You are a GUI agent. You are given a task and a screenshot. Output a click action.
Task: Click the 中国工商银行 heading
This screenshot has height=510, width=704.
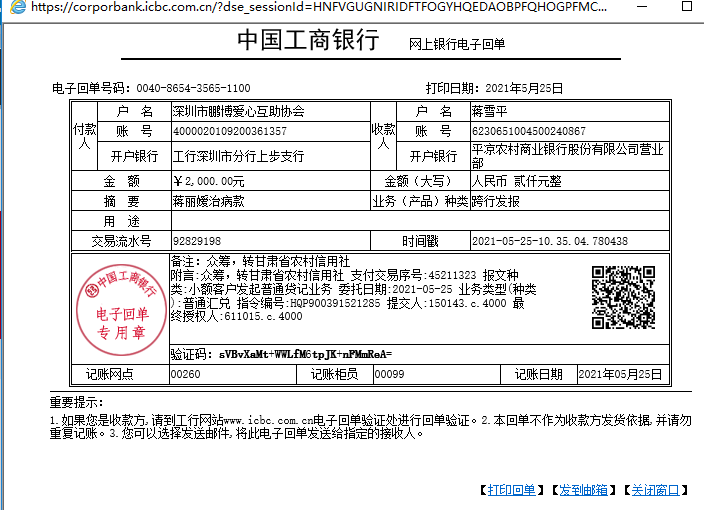click(x=308, y=40)
